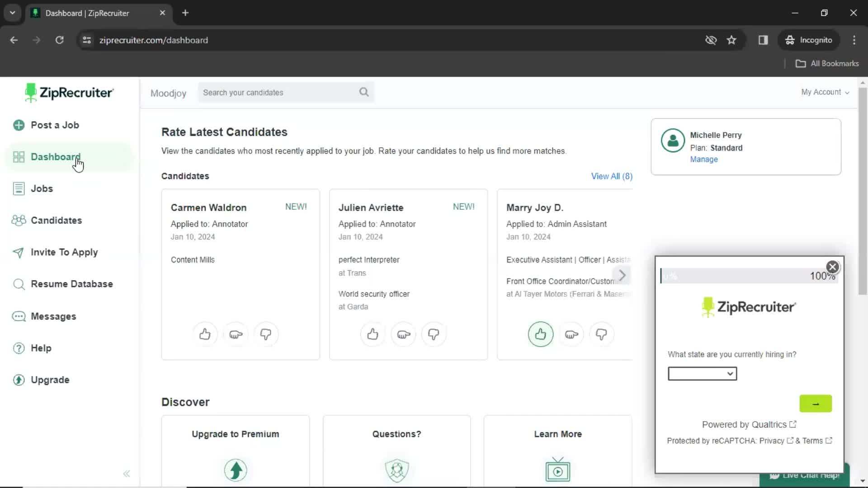View site information icon

(x=87, y=40)
